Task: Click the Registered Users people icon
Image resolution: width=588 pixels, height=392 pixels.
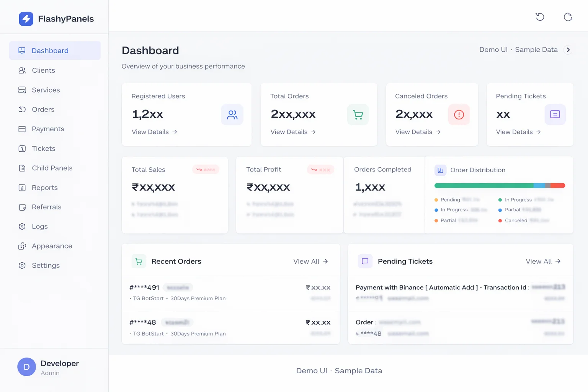Action: (232, 114)
